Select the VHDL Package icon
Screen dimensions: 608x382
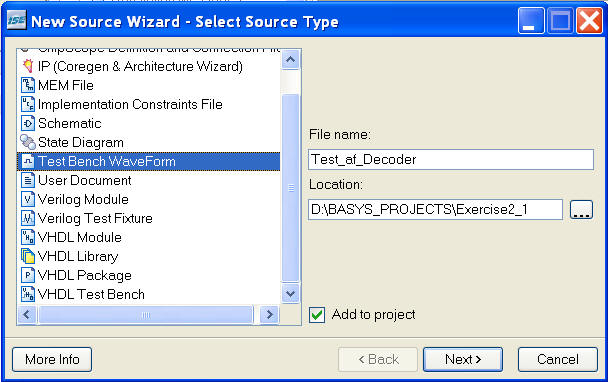(28, 275)
